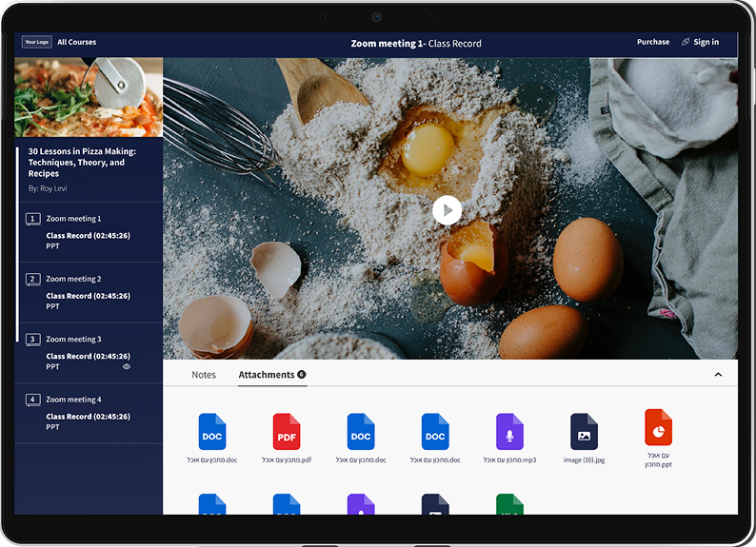
Task: Open PPT under Zoom meeting 1
Action: tap(53, 246)
